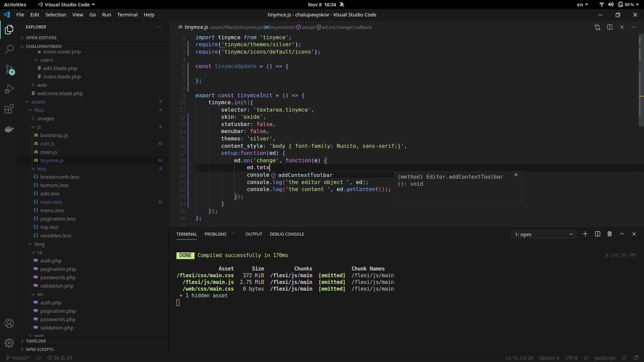Add a new terminal with plus icon

585,234
